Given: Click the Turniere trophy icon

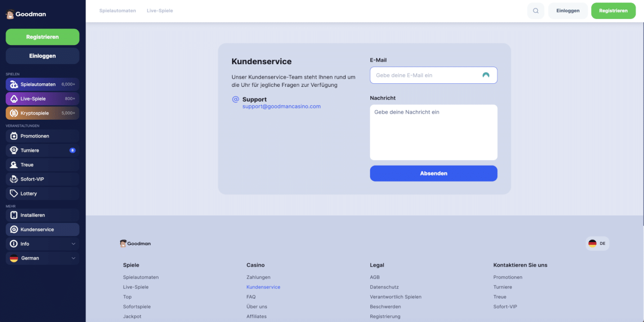Looking at the screenshot, I should point(14,151).
